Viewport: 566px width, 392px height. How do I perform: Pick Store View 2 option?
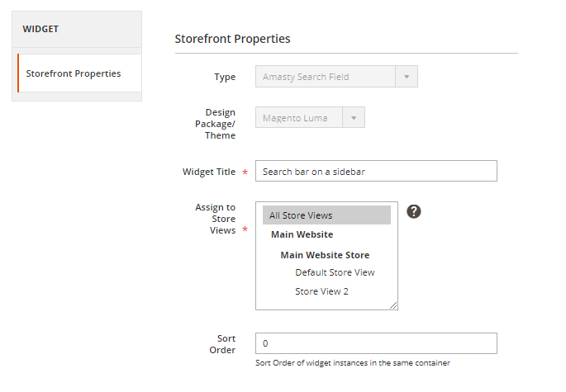[321, 291]
